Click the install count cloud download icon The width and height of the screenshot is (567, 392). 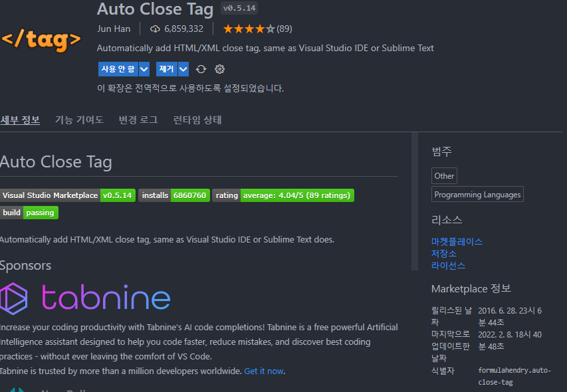tap(155, 29)
